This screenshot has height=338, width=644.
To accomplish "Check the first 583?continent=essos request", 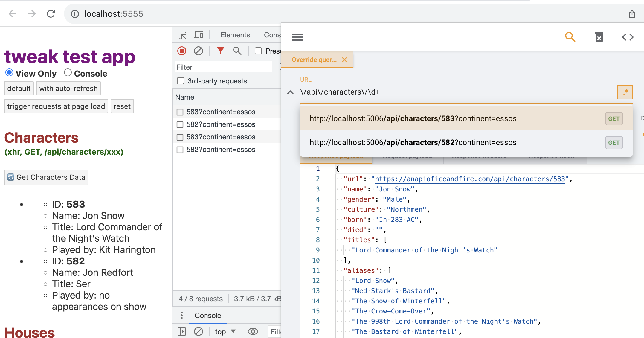I will coord(180,112).
